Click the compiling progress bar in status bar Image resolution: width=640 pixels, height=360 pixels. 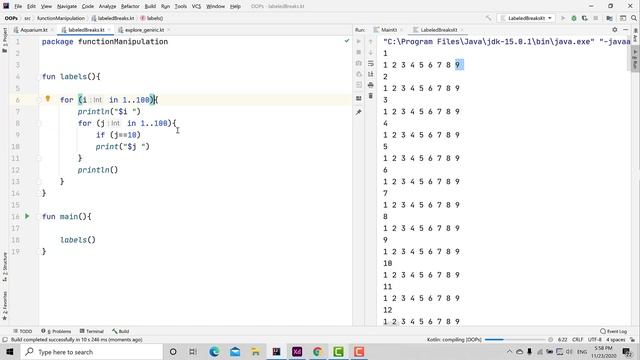coord(515,340)
